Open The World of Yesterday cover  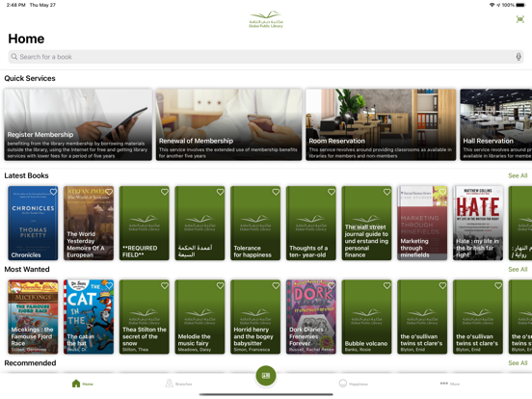89,223
